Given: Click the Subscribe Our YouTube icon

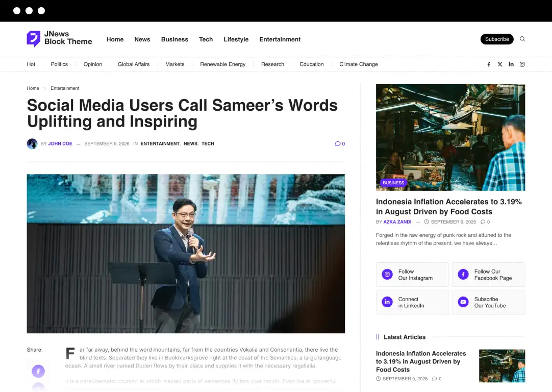Looking at the screenshot, I should point(463,302).
